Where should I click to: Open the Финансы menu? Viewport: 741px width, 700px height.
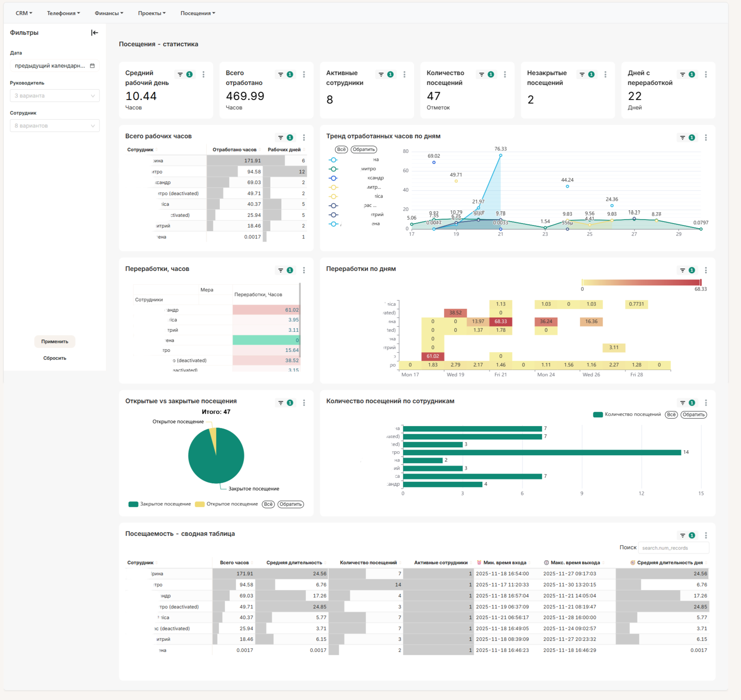tap(109, 13)
